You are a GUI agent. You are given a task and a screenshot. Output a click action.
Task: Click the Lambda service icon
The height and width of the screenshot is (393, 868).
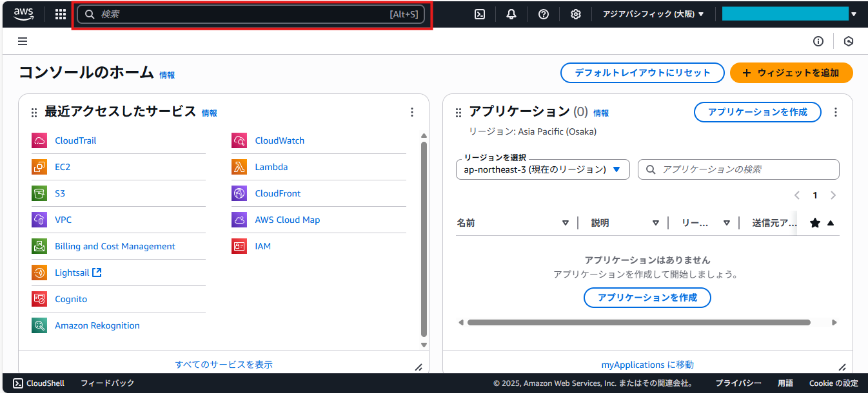click(x=239, y=167)
